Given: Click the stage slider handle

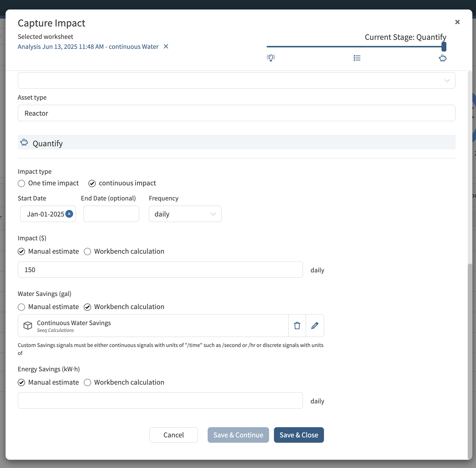Looking at the screenshot, I should 444,46.
